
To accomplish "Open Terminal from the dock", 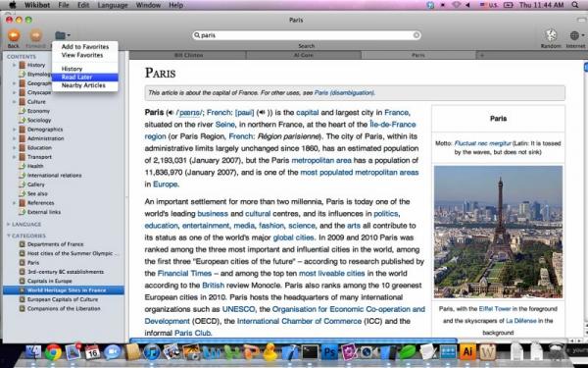I will (311, 352).
